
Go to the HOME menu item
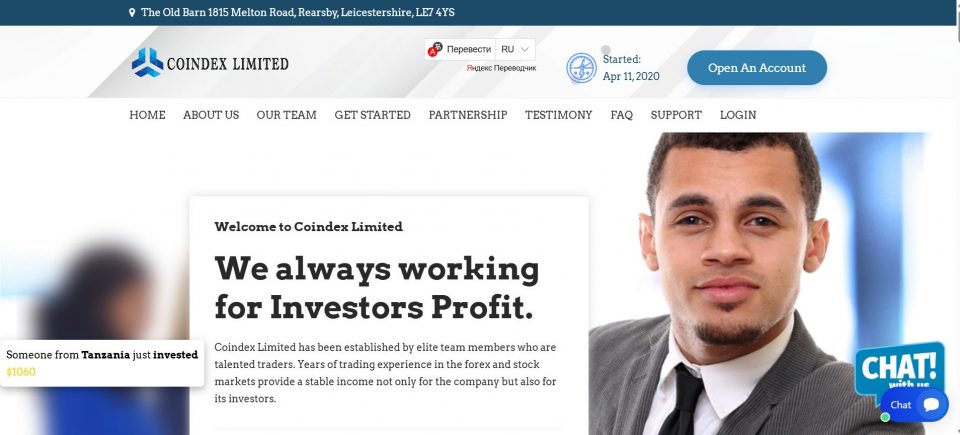[147, 115]
